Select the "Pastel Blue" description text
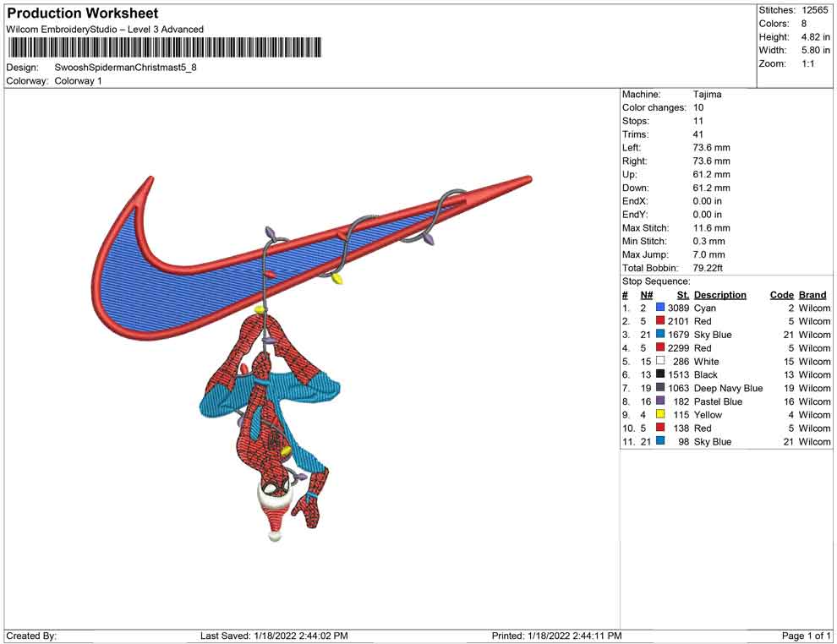This screenshot has height=644, width=837. (718, 401)
